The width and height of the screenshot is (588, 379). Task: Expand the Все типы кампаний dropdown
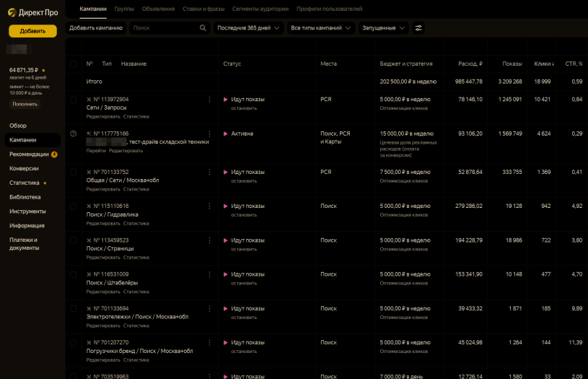click(321, 27)
